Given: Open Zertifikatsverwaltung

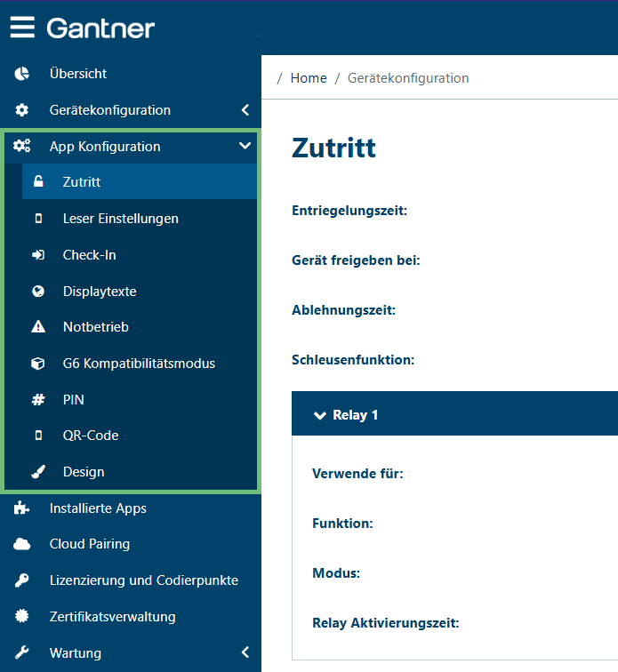Looking at the screenshot, I should 112,617.
